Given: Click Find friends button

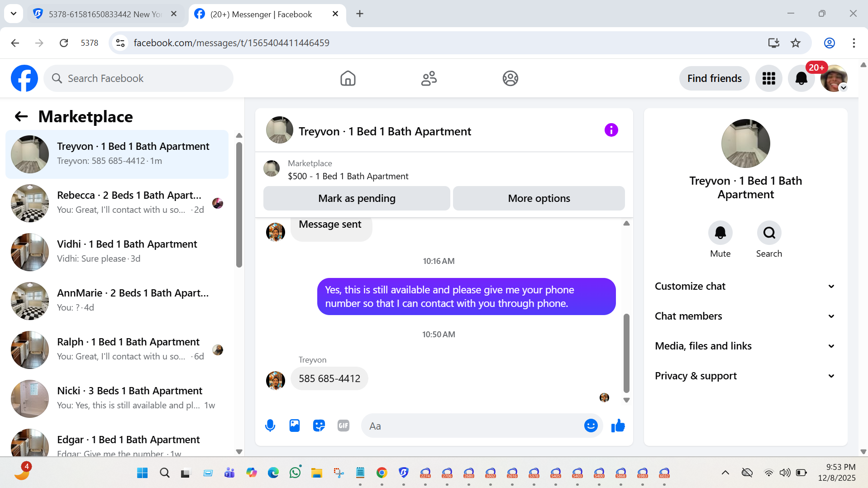Looking at the screenshot, I should (714, 78).
